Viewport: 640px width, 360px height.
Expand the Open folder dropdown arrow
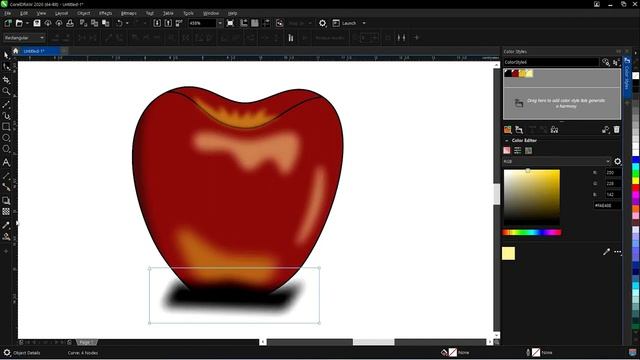click(x=27, y=23)
